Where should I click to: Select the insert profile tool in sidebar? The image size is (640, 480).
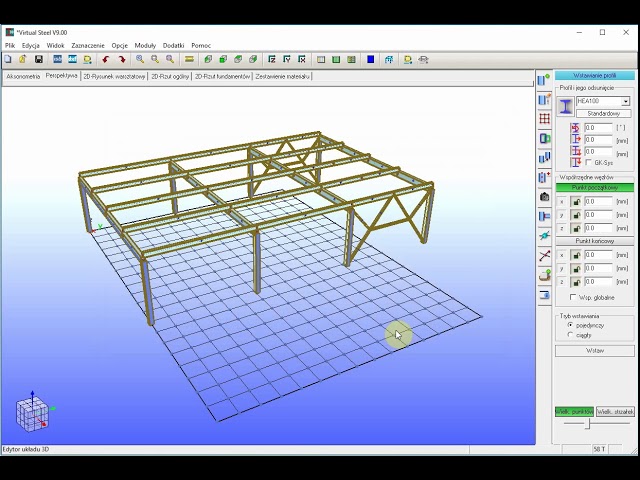coord(544,80)
